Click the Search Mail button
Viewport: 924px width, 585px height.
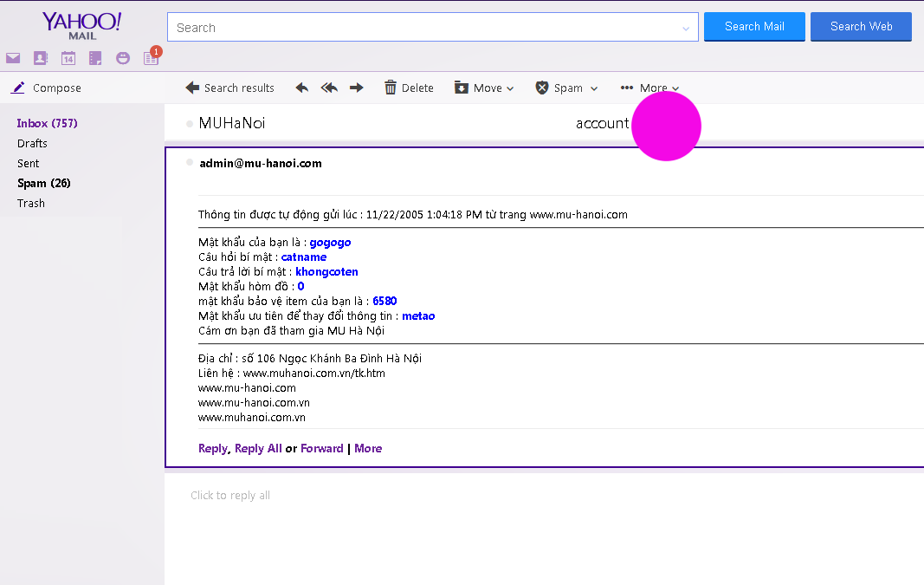tap(754, 27)
